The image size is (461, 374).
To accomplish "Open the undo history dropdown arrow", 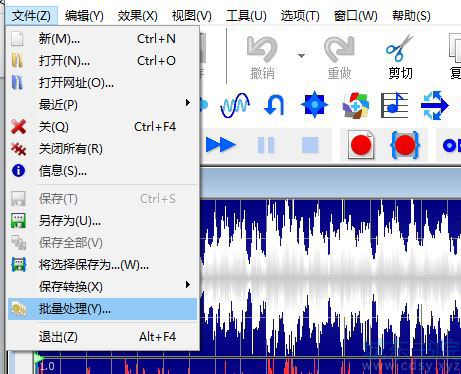I will (x=301, y=56).
